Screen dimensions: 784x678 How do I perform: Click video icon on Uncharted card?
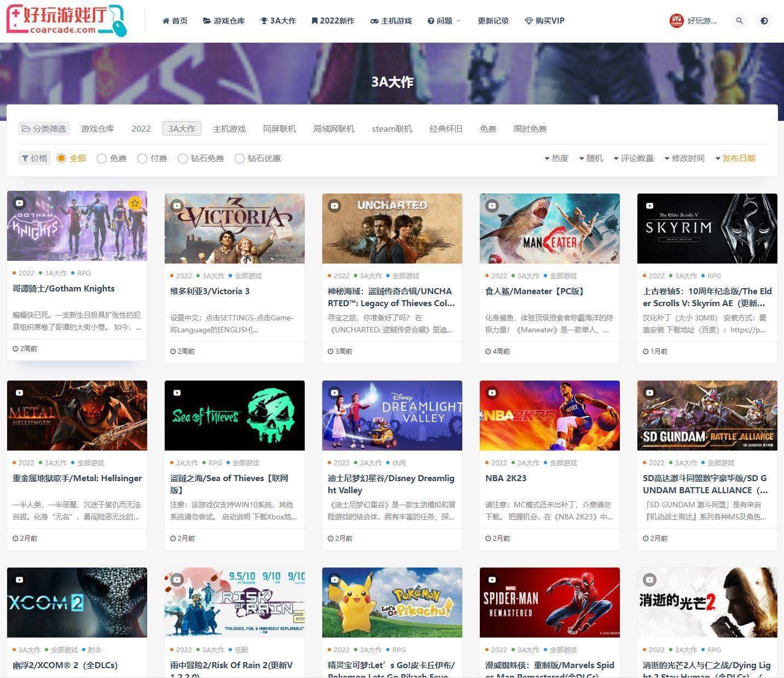(x=334, y=206)
